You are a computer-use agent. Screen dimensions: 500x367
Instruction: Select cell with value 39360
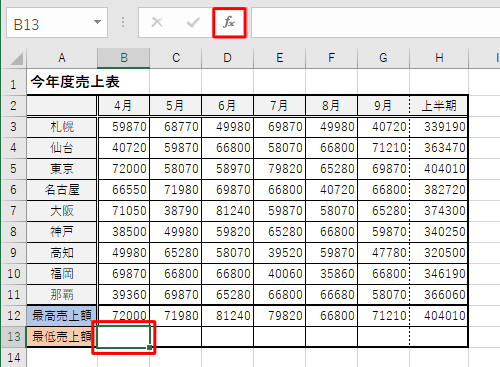pos(124,295)
